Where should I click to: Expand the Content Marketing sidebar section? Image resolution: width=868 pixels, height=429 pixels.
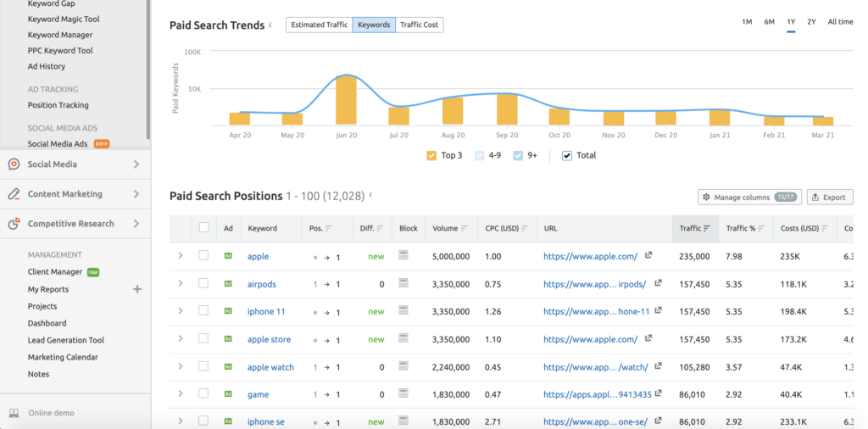136,194
